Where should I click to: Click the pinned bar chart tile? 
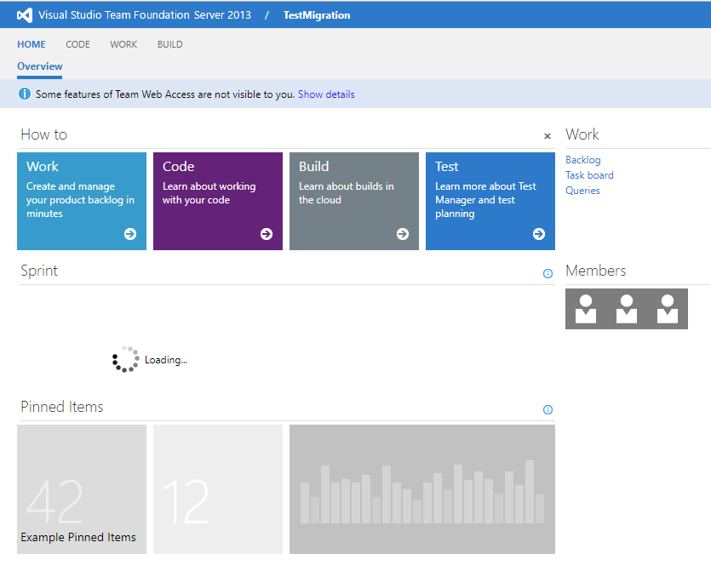pos(422,489)
